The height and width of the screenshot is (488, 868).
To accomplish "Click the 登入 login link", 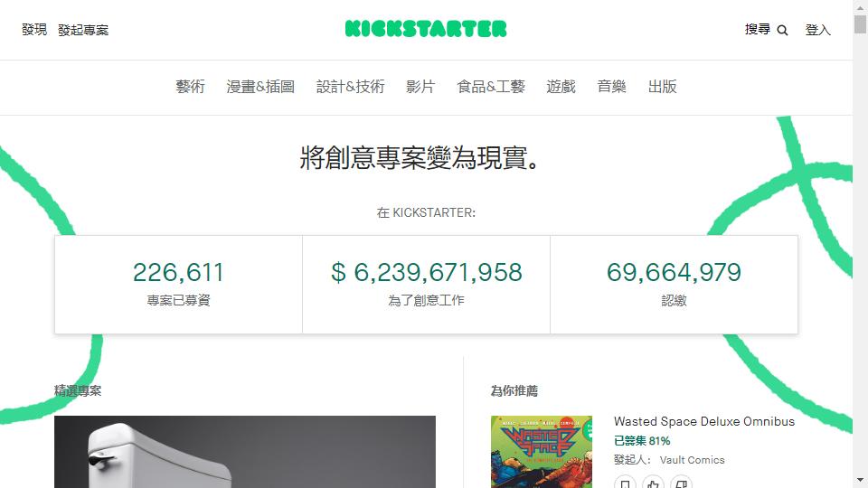I will 817,30.
